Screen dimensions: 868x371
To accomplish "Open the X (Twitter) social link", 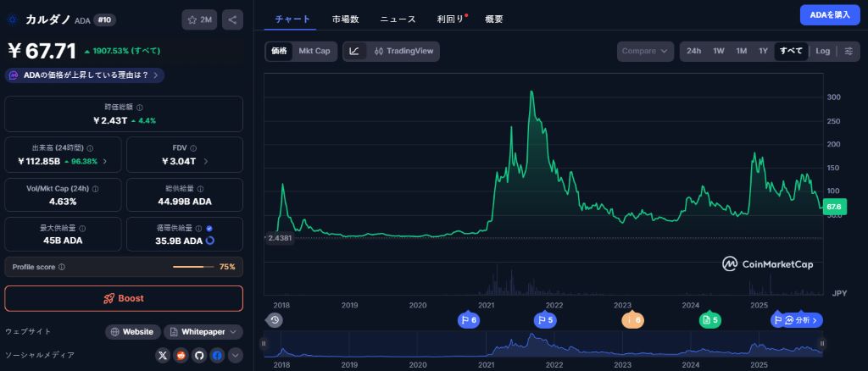I will [162, 356].
